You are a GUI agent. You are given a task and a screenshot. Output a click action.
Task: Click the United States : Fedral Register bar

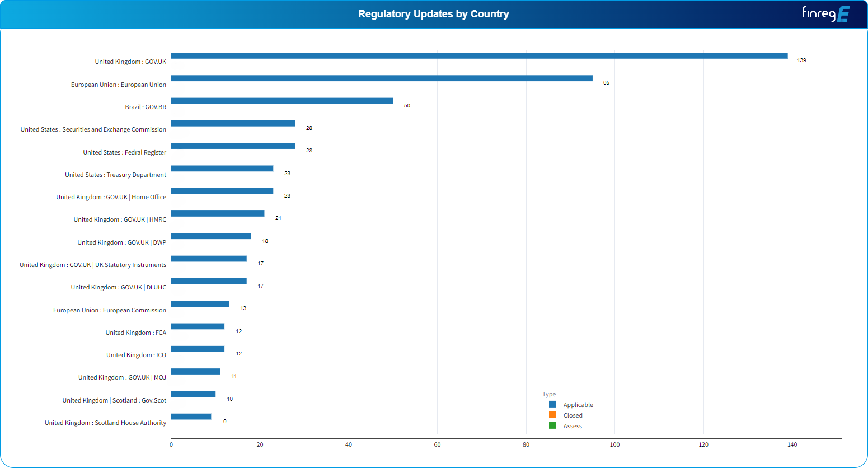[x=233, y=146]
